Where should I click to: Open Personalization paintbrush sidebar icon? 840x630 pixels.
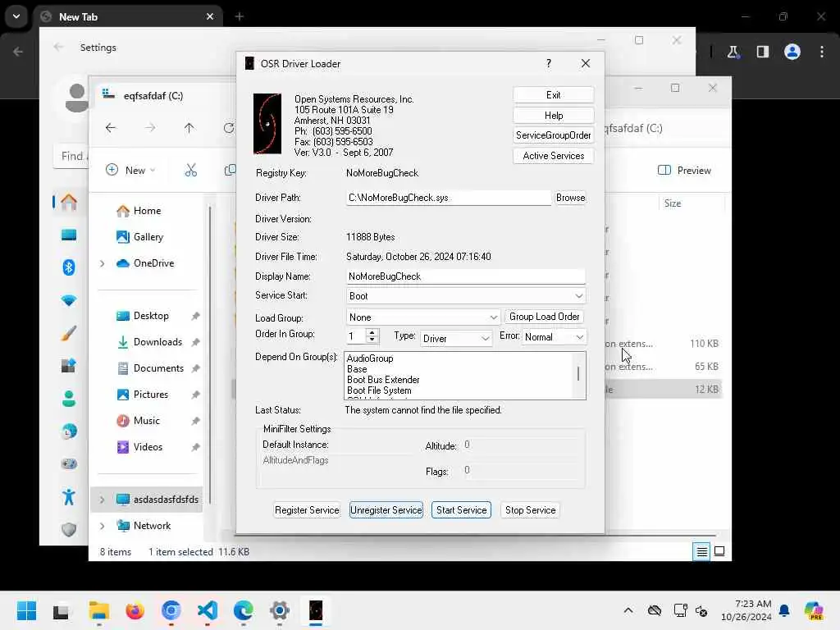tap(69, 333)
